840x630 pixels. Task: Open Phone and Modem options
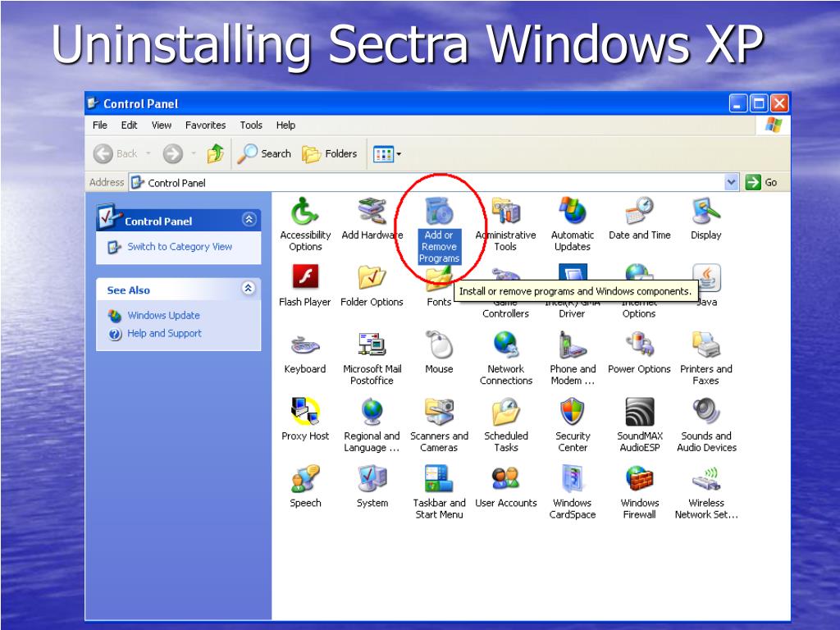click(572, 345)
